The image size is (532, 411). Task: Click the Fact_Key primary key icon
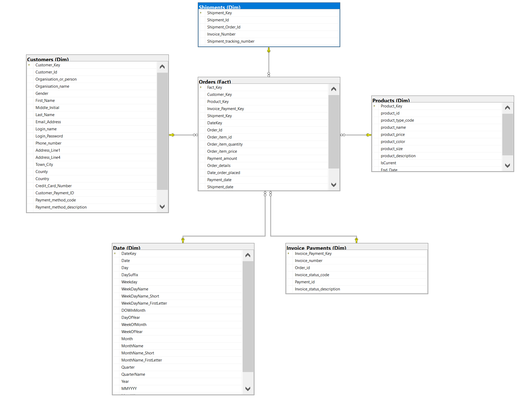tap(201, 87)
